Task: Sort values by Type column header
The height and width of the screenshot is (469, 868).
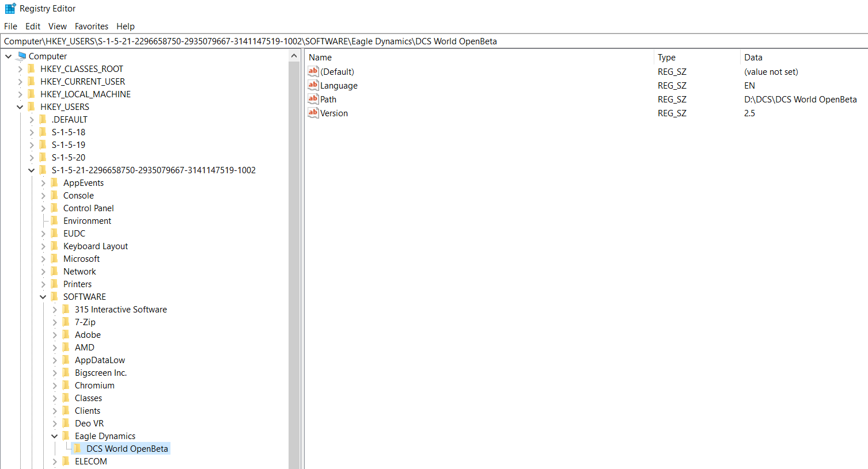Action: (x=698, y=58)
